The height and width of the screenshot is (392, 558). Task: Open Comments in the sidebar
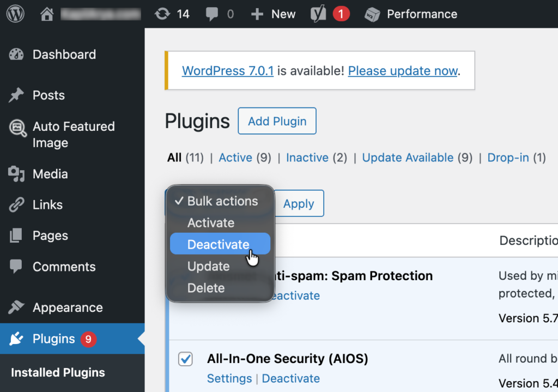click(x=64, y=267)
